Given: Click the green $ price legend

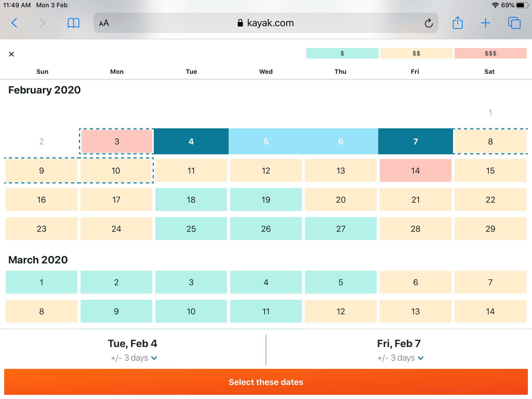Looking at the screenshot, I should click(x=342, y=53).
